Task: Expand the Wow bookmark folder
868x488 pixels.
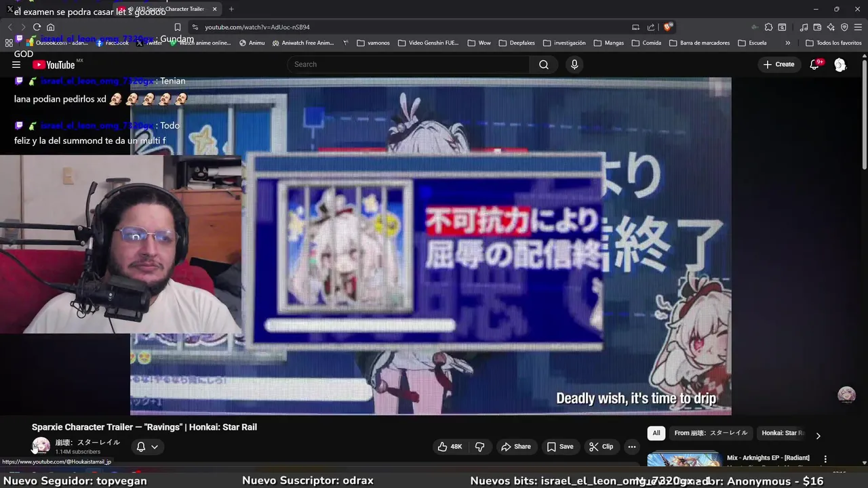Action: pyautogui.click(x=479, y=43)
